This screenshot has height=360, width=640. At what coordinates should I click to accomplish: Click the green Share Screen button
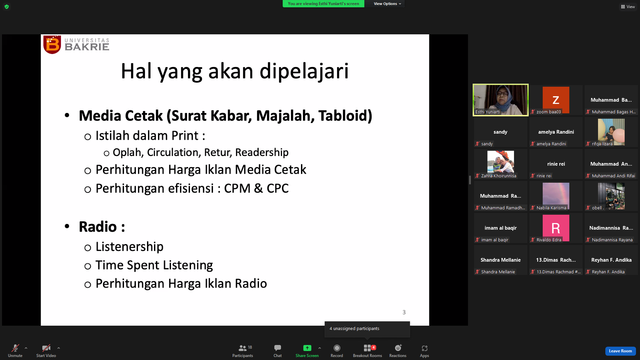[x=307, y=350]
